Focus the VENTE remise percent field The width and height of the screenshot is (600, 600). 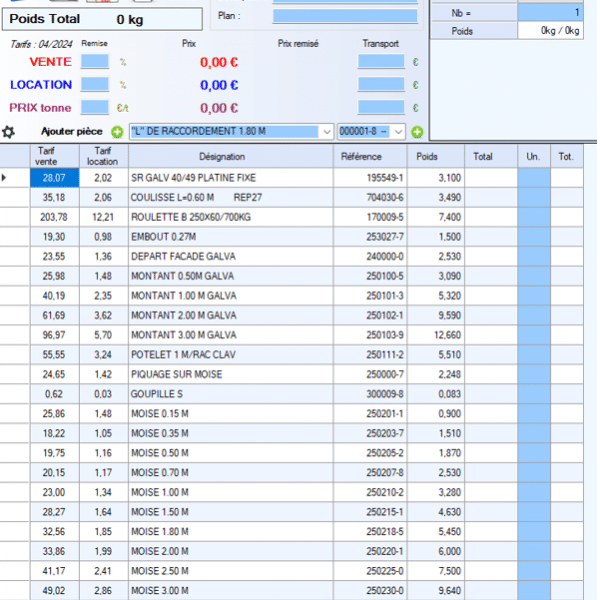click(95, 62)
